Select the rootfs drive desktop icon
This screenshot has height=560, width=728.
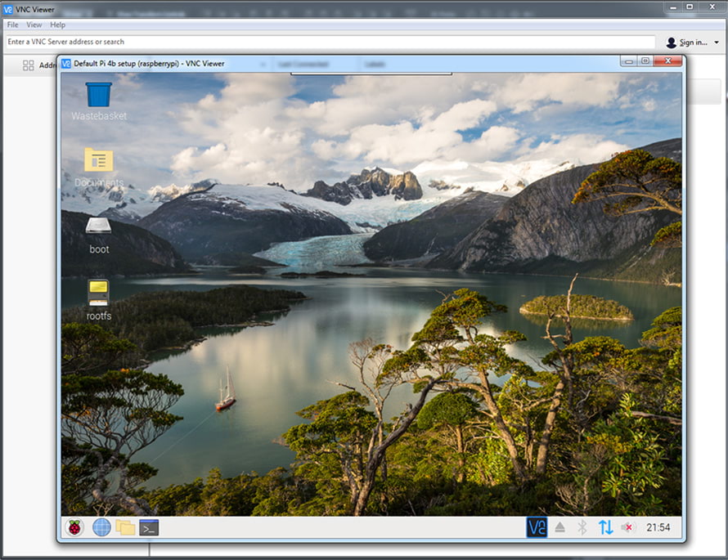click(x=98, y=293)
